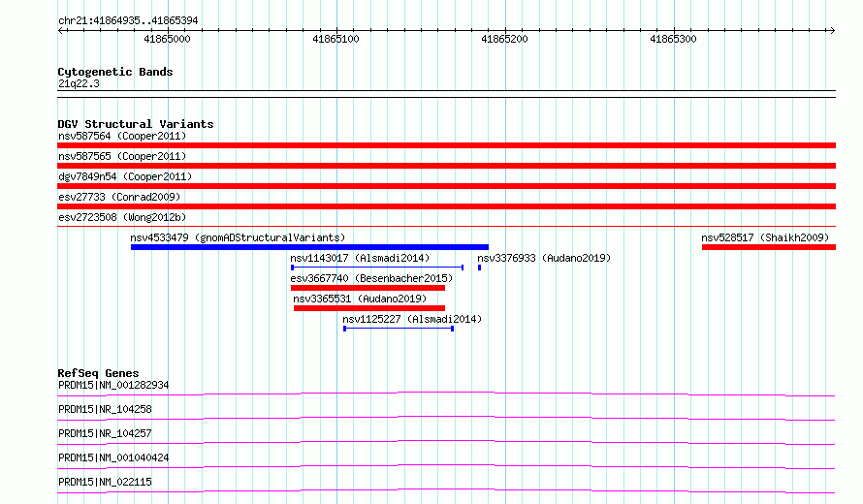The height and width of the screenshot is (504, 863).
Task: Click the ruler's left arrow end
Action: click(61, 31)
